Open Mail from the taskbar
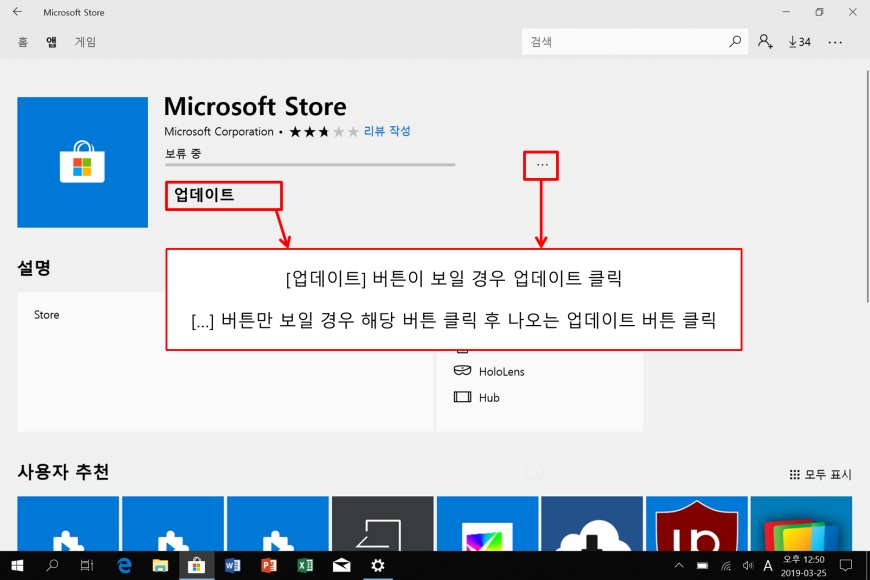 (341, 566)
